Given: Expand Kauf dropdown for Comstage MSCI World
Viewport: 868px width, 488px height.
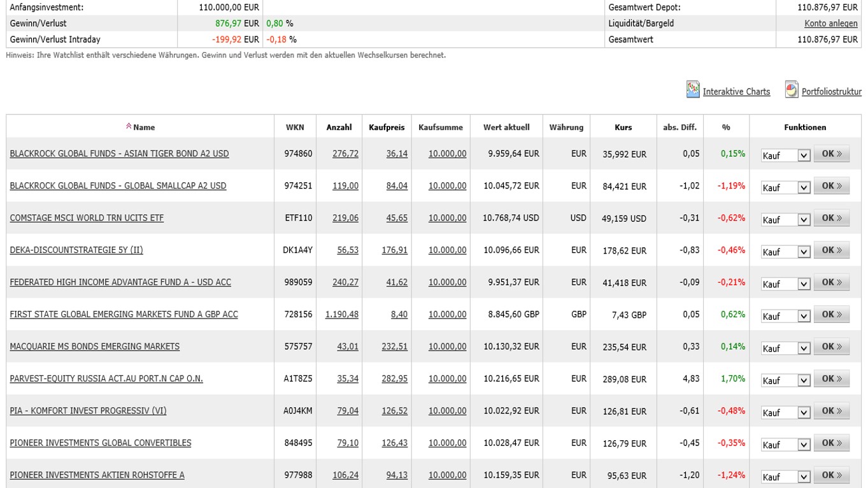Looking at the screenshot, I should point(804,219).
